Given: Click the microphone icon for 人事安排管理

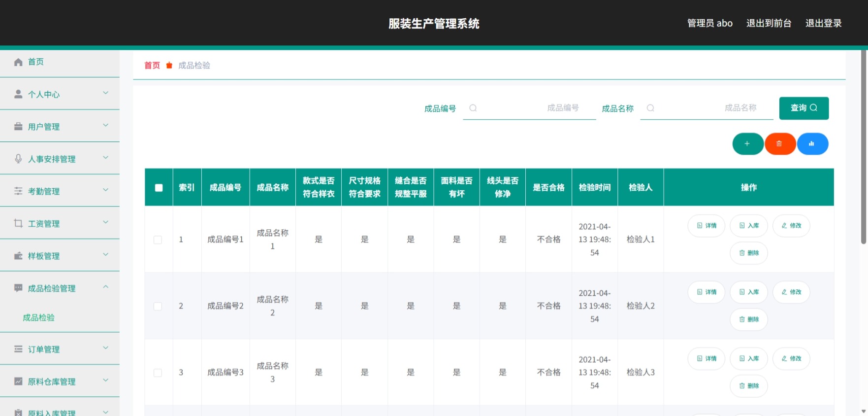Looking at the screenshot, I should click(18, 159).
